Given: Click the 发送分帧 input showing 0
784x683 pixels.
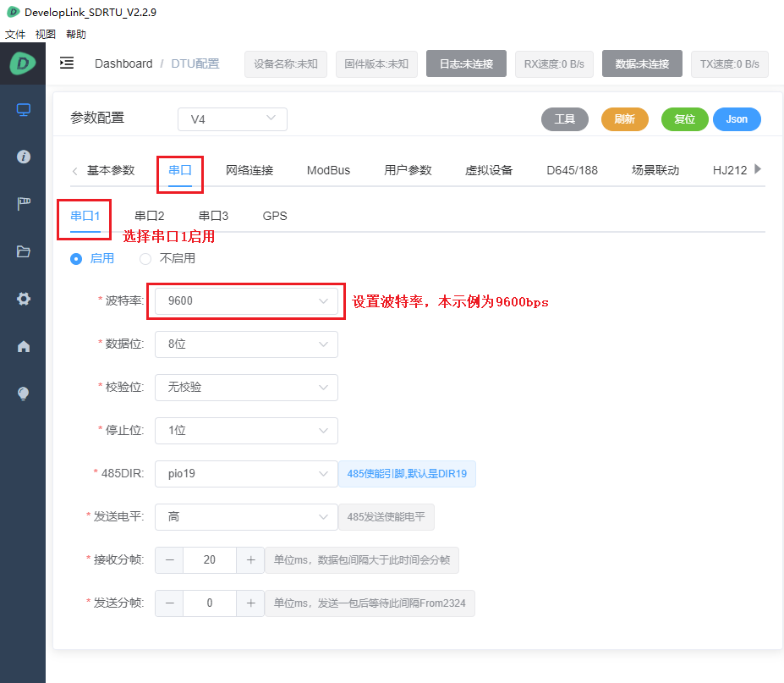Looking at the screenshot, I should 210,603.
